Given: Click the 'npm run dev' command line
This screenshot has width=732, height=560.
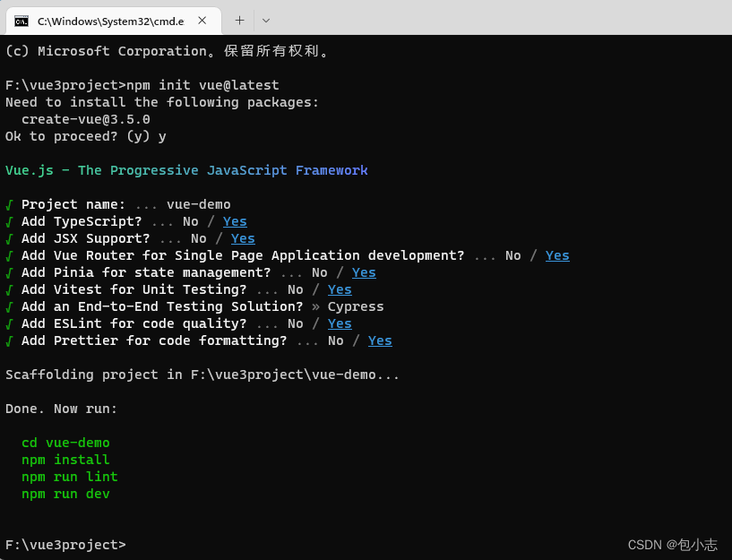Looking at the screenshot, I should point(65,494).
